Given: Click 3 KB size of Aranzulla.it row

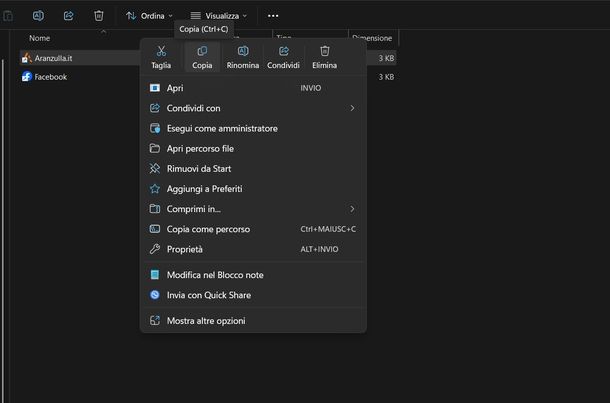Looking at the screenshot, I should point(386,58).
